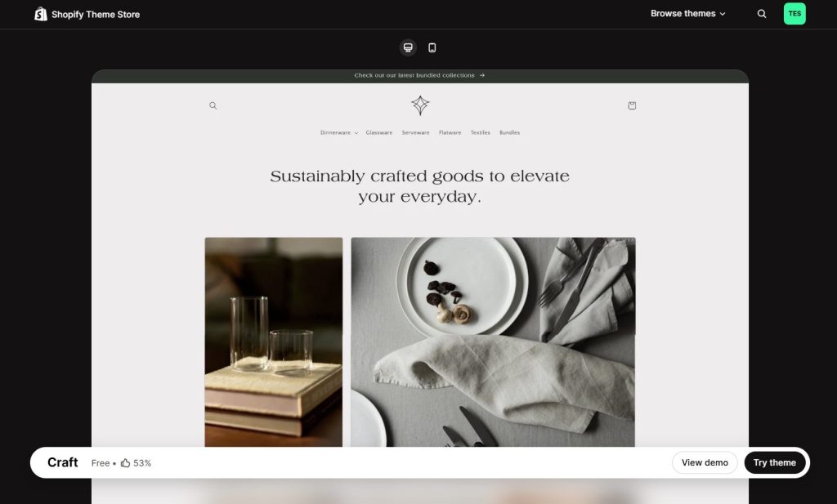Open search in the Theme Store header
837x504 pixels.
pyautogui.click(x=762, y=14)
